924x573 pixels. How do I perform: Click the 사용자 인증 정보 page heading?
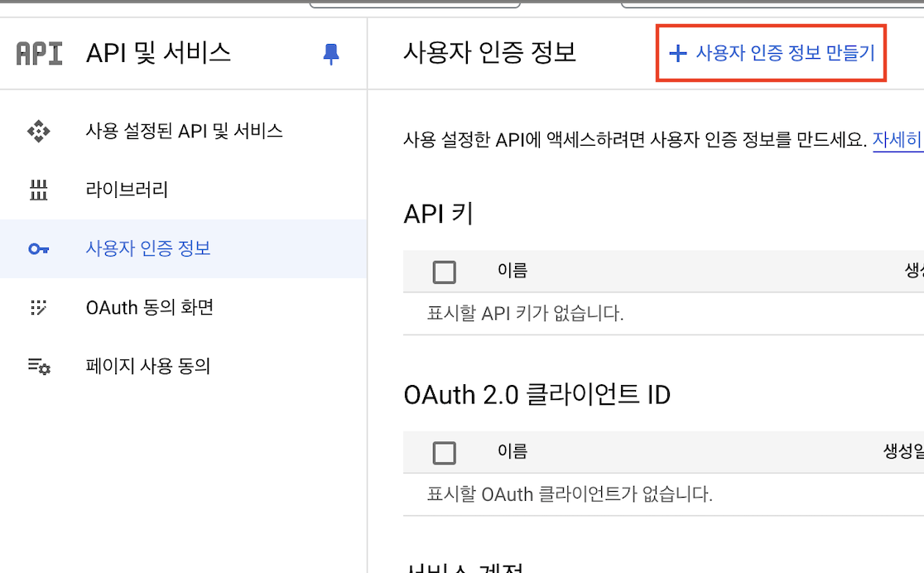coord(489,52)
